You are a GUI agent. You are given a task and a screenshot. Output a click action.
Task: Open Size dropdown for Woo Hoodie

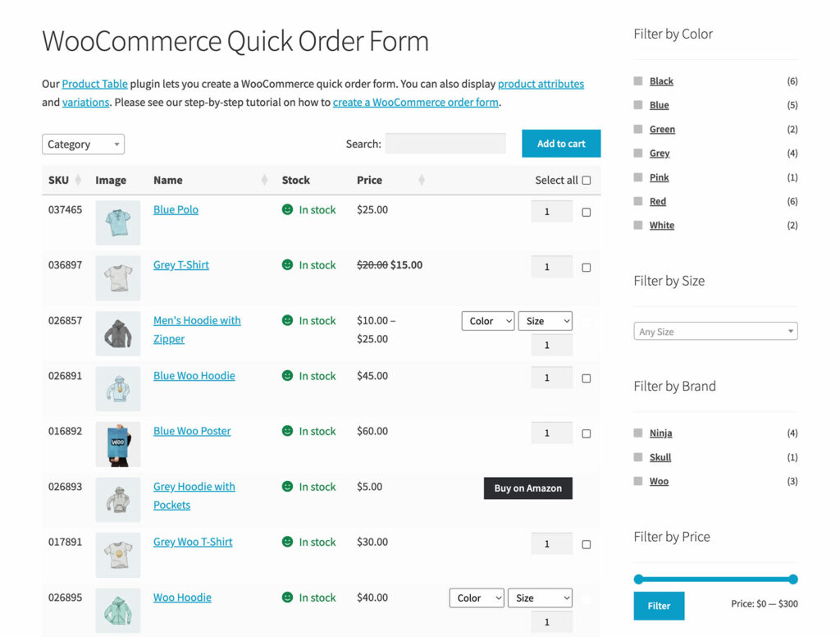[x=540, y=598]
